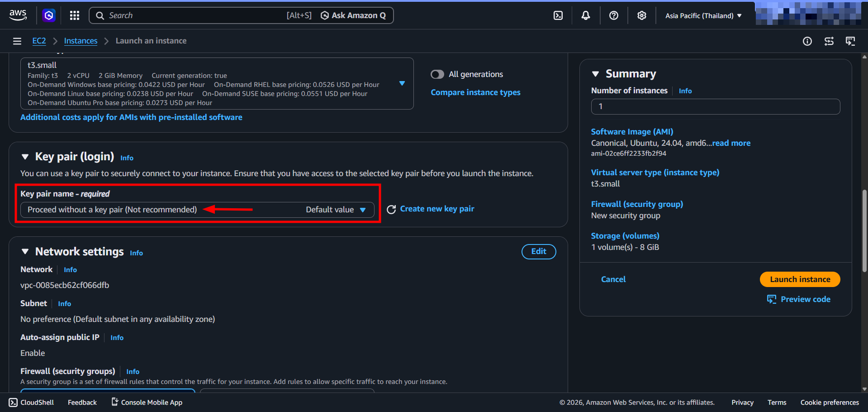Open the Asia Pacific (Thailand) region selector
Viewport: 868px width, 412px height.
pyautogui.click(x=703, y=15)
